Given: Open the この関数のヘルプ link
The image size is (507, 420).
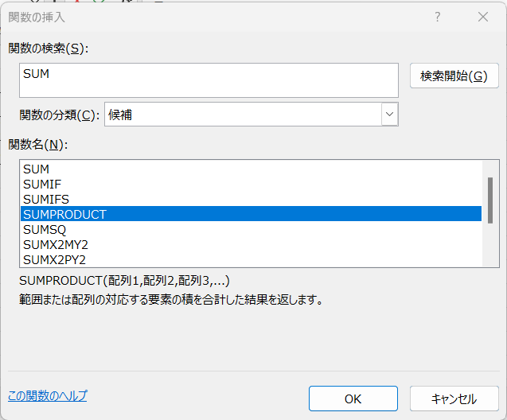Looking at the screenshot, I should pos(47,395).
